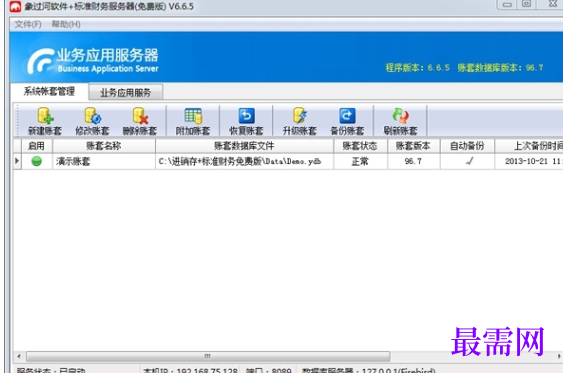Click the left arrow of horizontal scrollbar
Screen dimensions: 563x373
(x=19, y=356)
